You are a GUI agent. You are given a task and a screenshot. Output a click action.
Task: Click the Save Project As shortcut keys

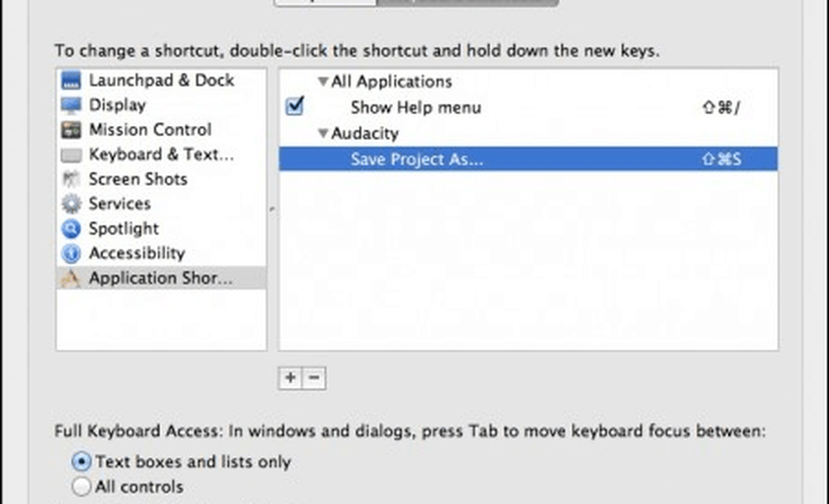click(720, 159)
